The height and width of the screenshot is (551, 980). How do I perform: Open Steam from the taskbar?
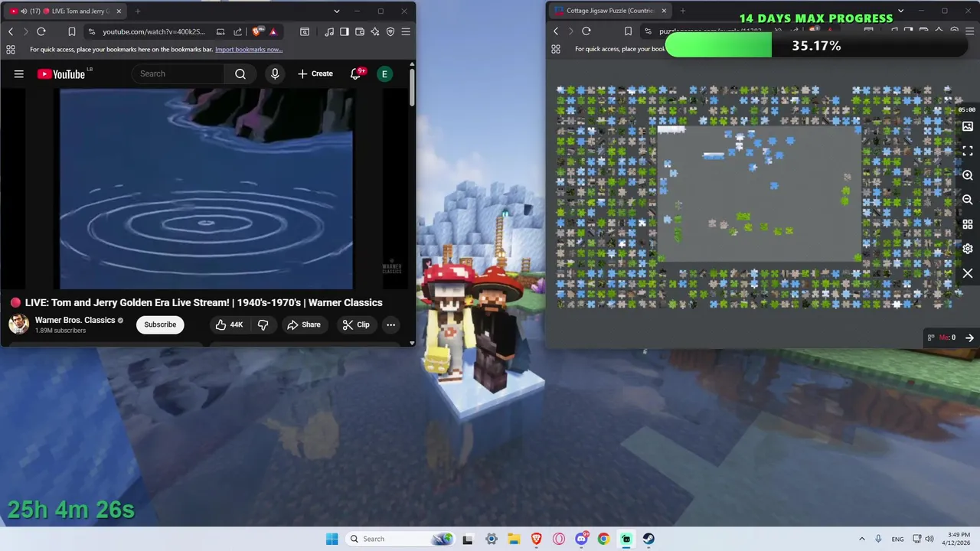pyautogui.click(x=648, y=539)
